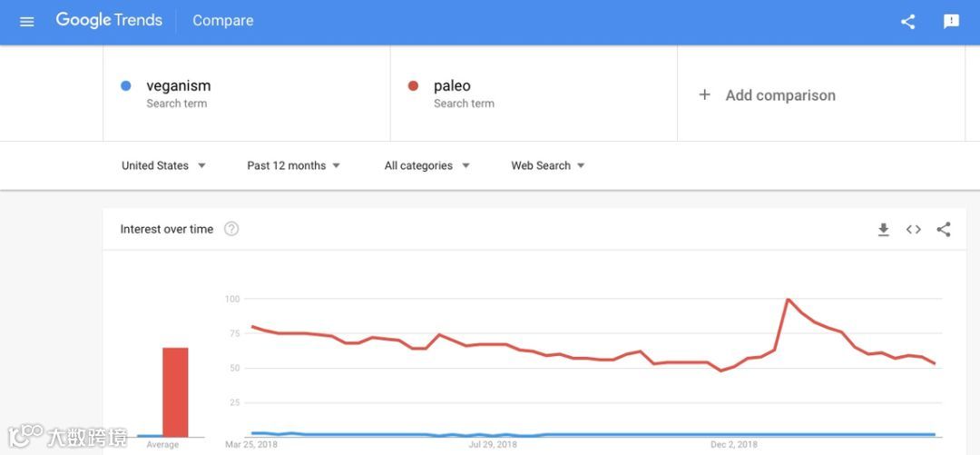The width and height of the screenshot is (980, 455).
Task: Open the hamburger main menu
Action: pos(26,22)
